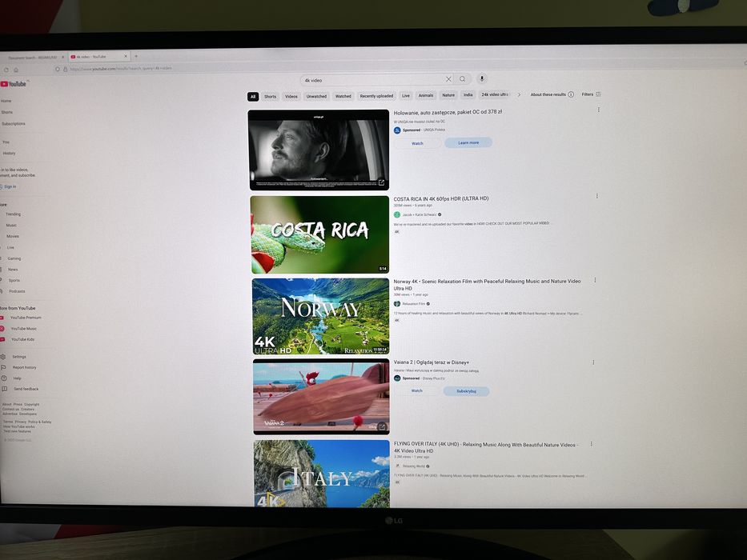Open the Filters icon

pyautogui.click(x=598, y=94)
